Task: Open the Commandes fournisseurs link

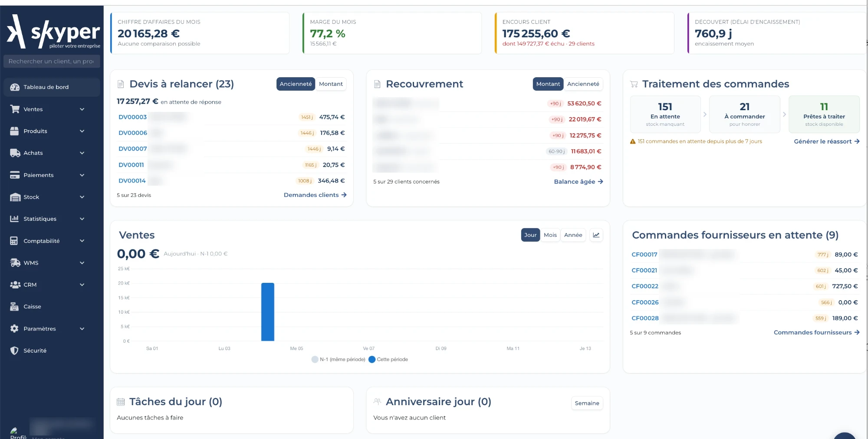Action: [x=817, y=333]
